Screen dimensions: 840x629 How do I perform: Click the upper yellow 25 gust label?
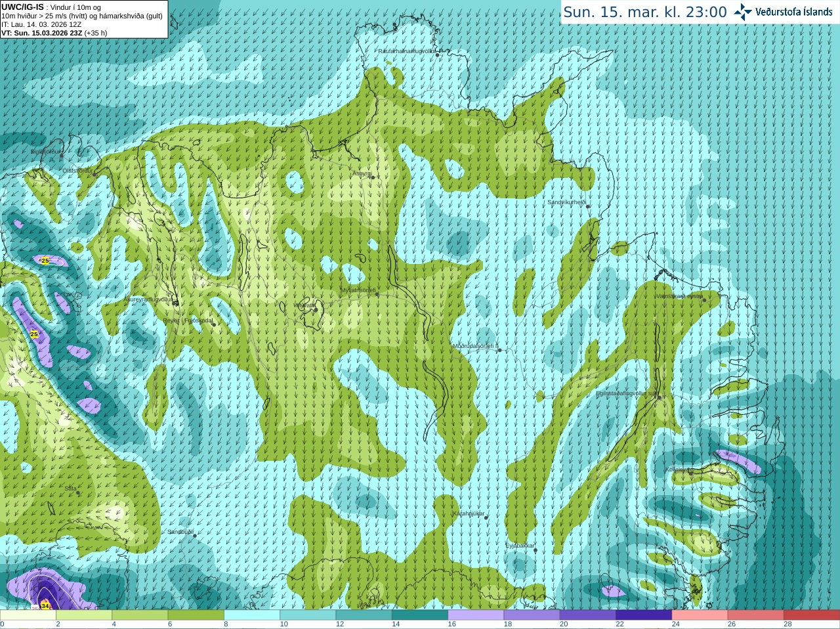click(45, 261)
